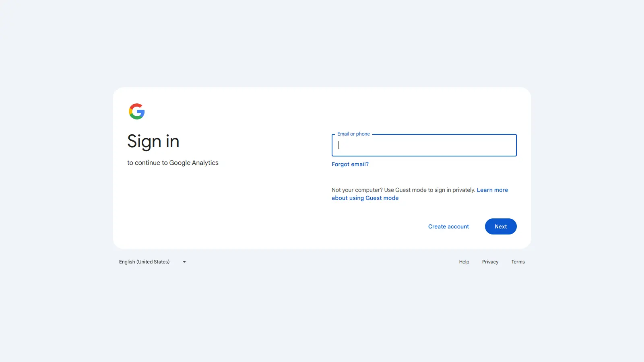Click the multicolor G icon above Sign in
This screenshot has height=362, width=644.
coord(136,111)
